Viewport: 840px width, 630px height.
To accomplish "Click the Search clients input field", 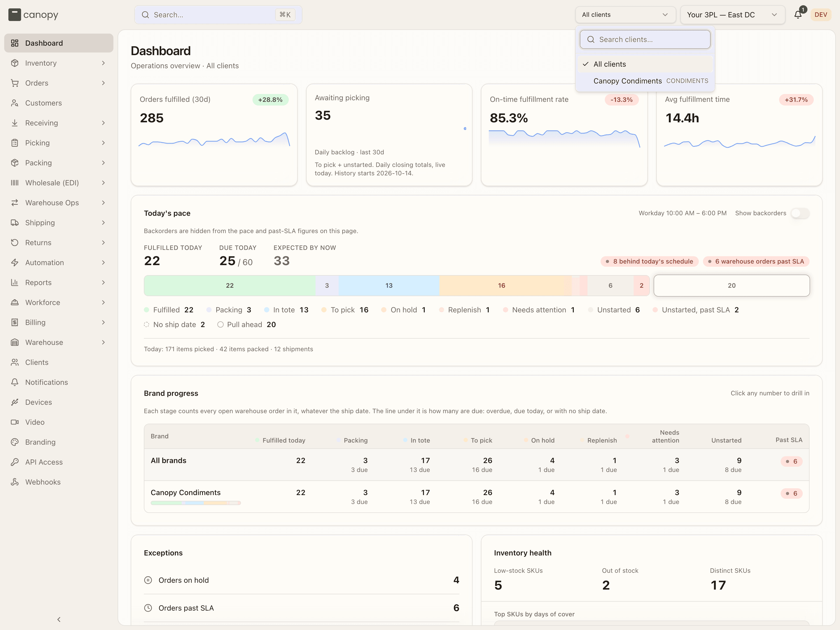I will coord(645,39).
